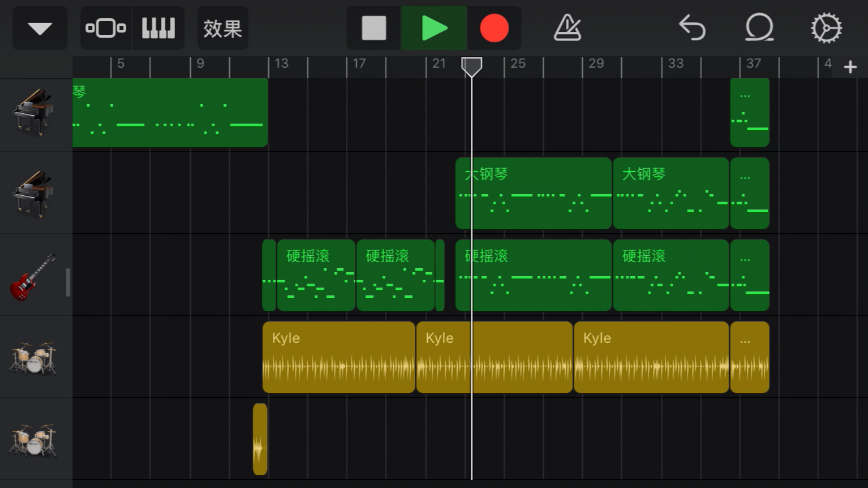This screenshot has height=488, width=868.
Task: Open the loop browser
Action: click(759, 28)
